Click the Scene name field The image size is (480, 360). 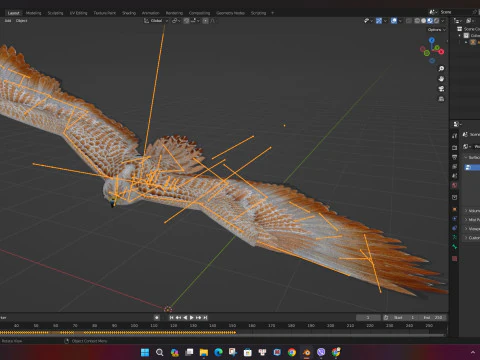[x=456, y=12]
